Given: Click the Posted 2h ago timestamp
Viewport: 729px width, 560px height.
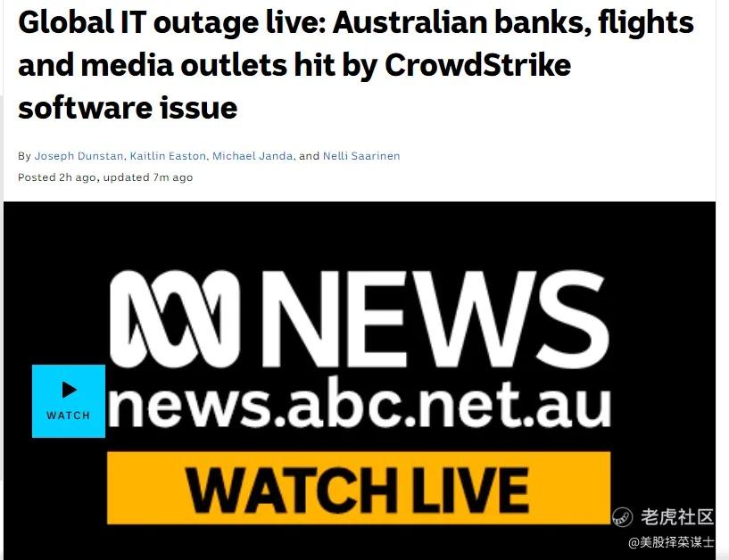Looking at the screenshot, I should pyautogui.click(x=57, y=177).
